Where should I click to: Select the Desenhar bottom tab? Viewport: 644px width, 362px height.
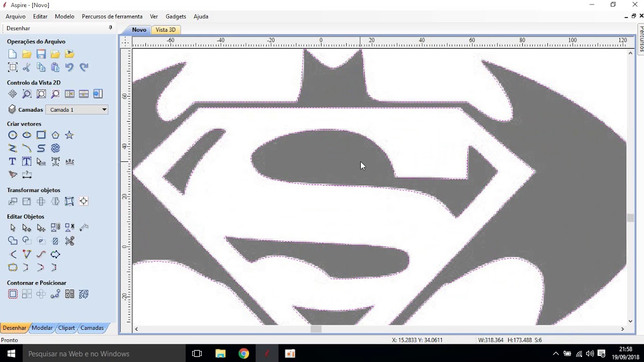[x=15, y=328]
